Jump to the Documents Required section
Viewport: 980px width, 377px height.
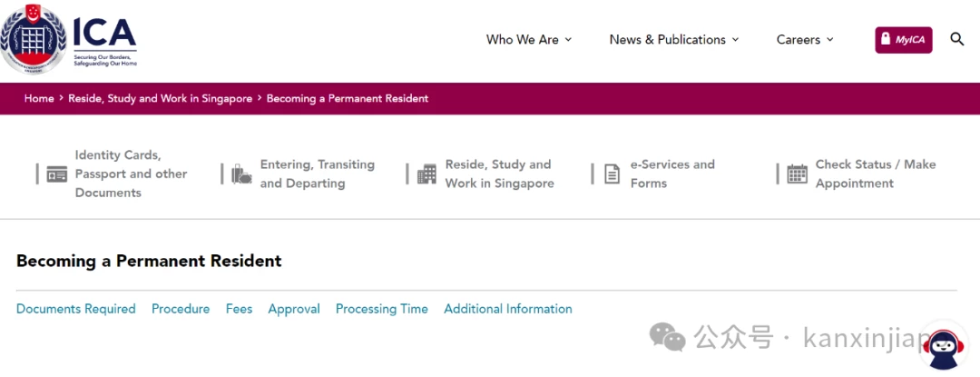[75, 309]
